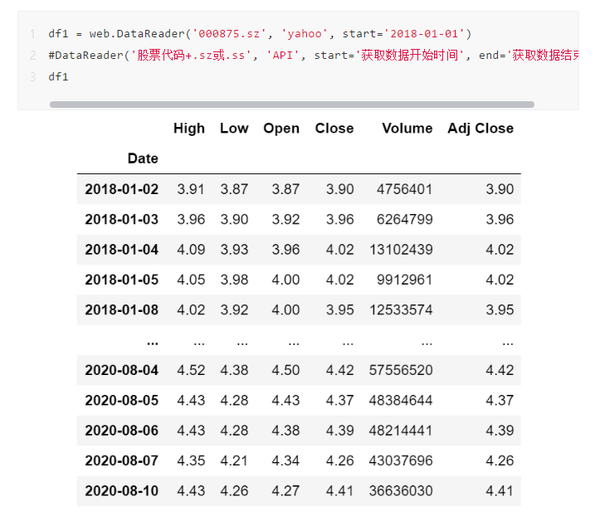This screenshot has height=521, width=600.
Task: Click the 'yahoo' string in code
Action: coord(305,34)
